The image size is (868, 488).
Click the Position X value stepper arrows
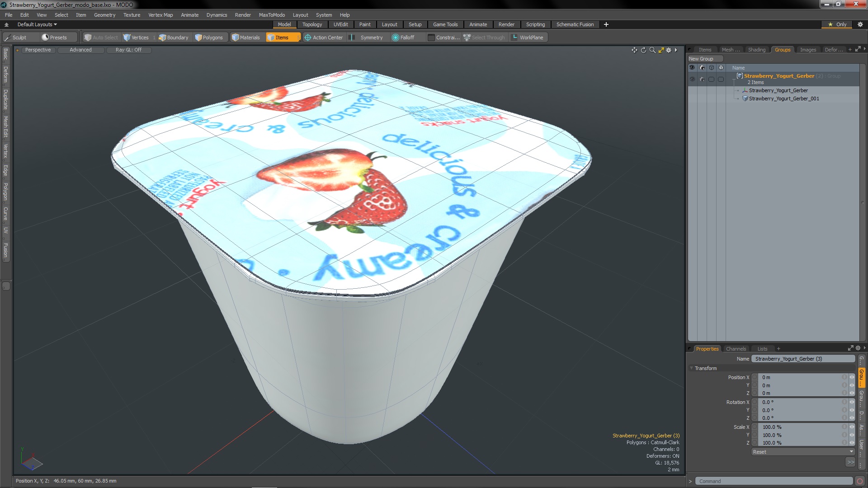[x=852, y=377]
